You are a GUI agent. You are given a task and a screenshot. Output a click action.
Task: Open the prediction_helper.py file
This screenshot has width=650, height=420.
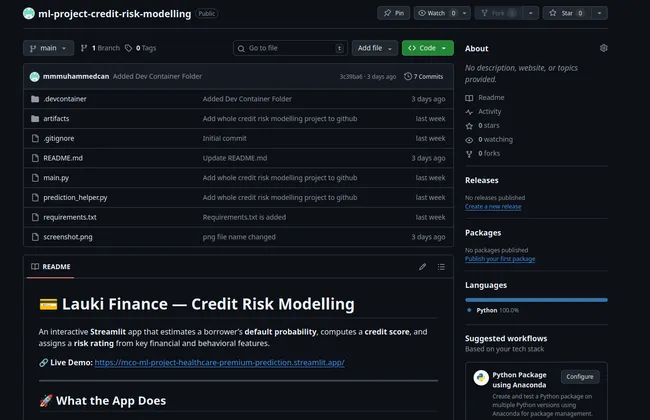[x=75, y=197]
